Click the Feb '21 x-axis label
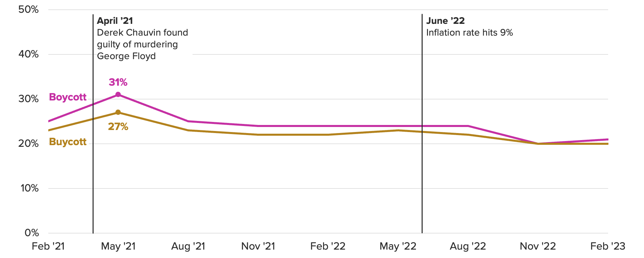Screen dimensions: 644x258 (48, 246)
